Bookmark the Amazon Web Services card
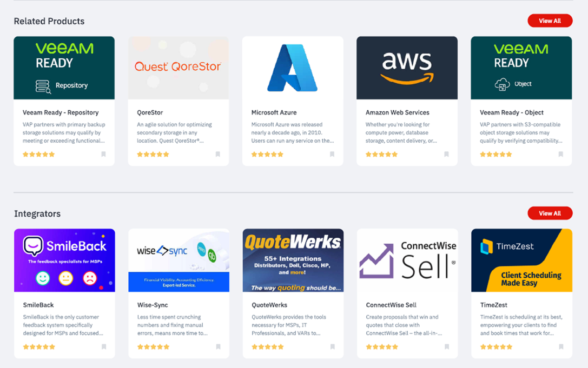 pyautogui.click(x=447, y=154)
